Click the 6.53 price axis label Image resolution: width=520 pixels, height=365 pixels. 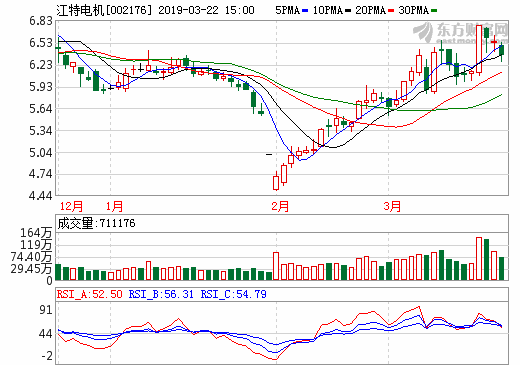[41, 43]
